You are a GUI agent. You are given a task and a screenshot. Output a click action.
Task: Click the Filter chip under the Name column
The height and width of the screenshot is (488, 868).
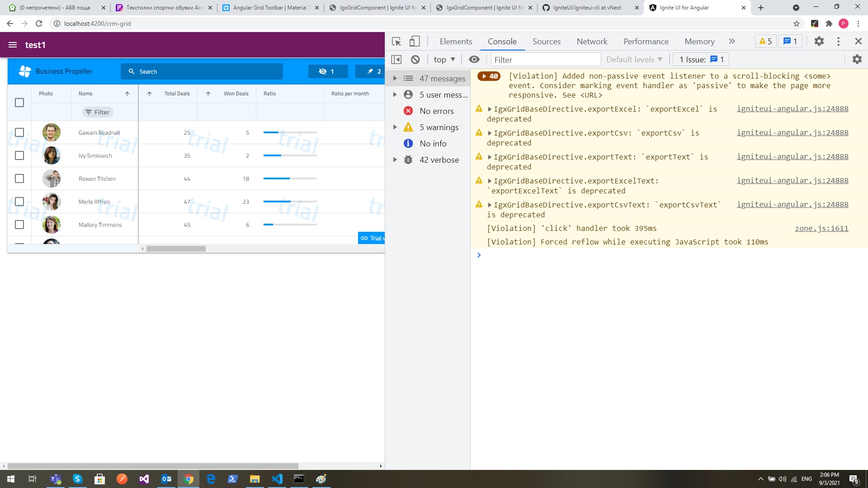pyautogui.click(x=98, y=112)
